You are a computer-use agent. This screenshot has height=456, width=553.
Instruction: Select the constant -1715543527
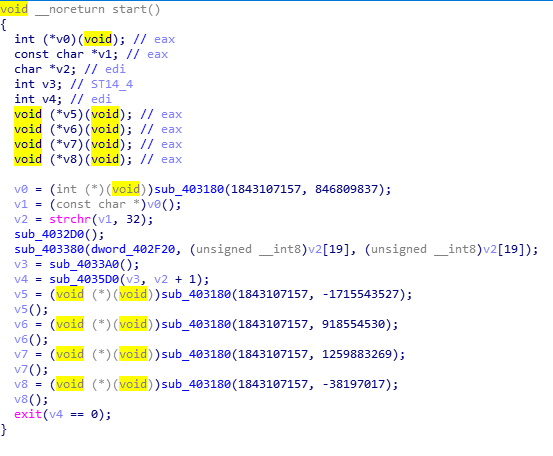point(360,294)
